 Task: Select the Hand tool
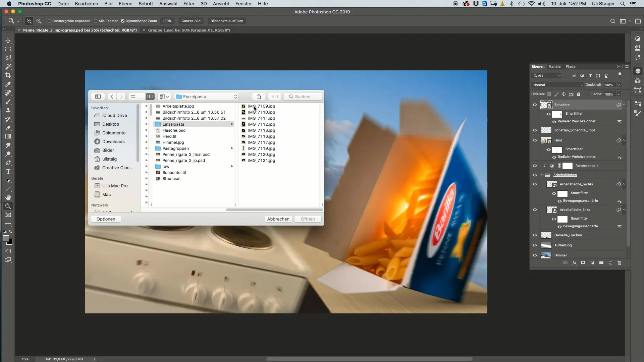tap(8, 197)
